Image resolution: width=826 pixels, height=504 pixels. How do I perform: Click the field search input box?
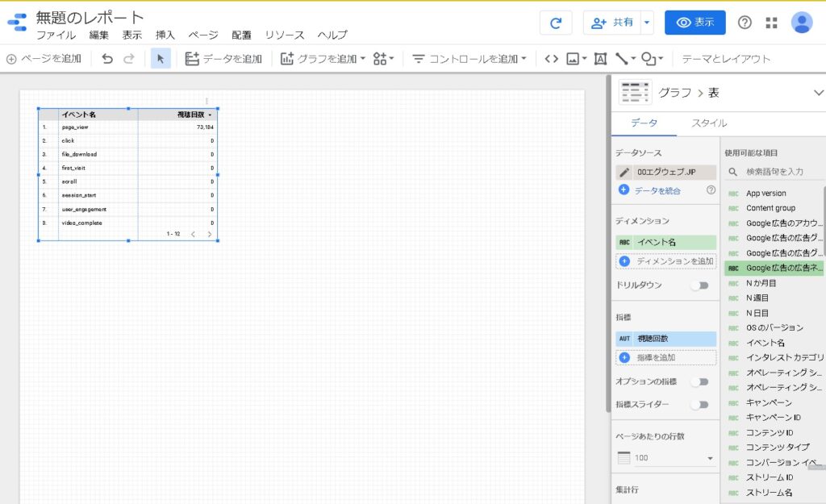779,172
